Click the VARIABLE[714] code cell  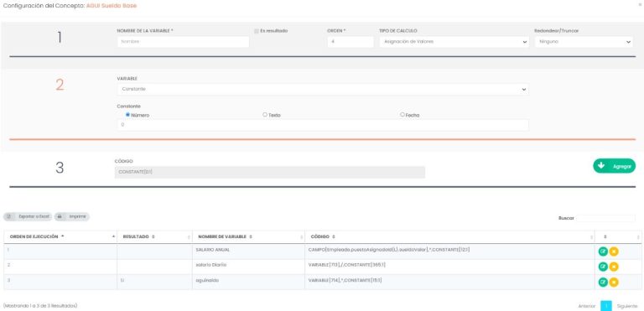[x=449, y=282]
